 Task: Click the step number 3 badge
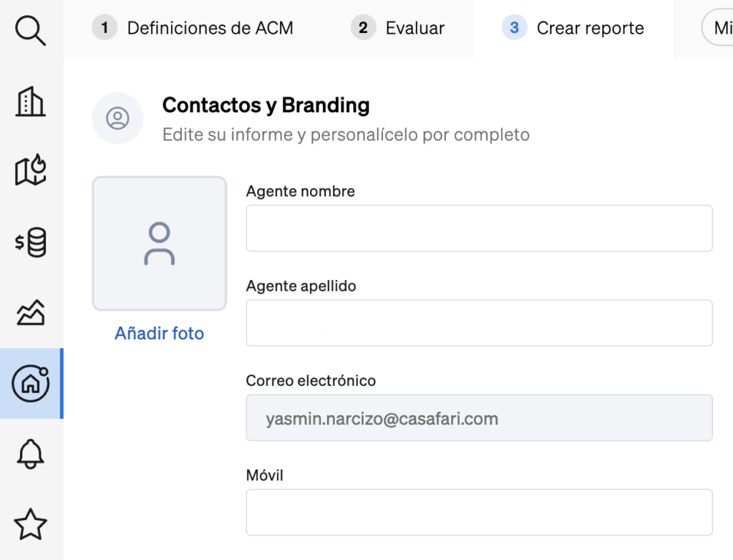point(514,29)
